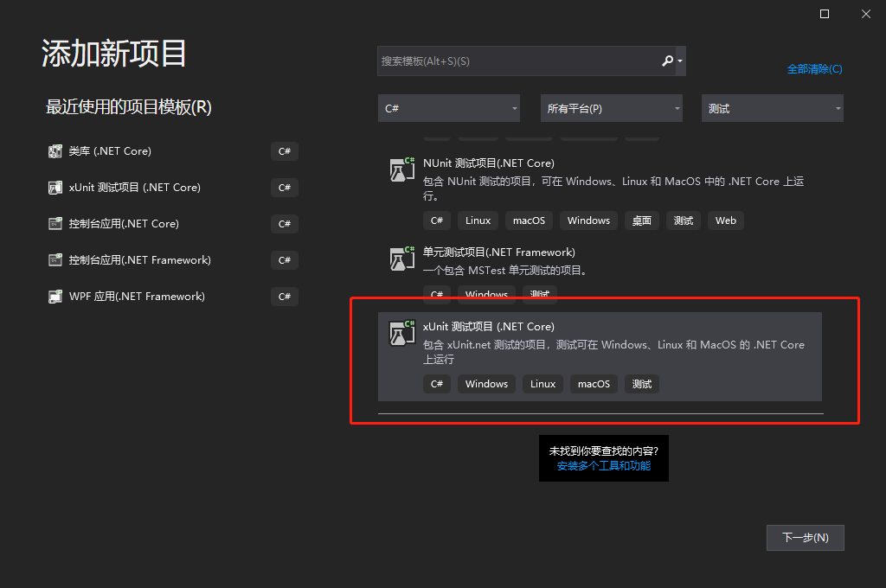
Task: Click the WPF 应用(.NET Framework) icon
Action: 55,296
